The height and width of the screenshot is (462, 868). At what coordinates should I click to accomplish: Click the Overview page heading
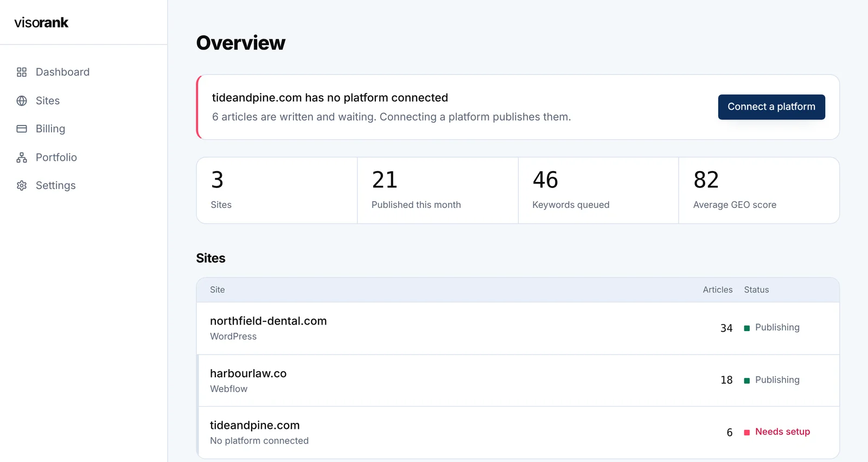(241, 43)
